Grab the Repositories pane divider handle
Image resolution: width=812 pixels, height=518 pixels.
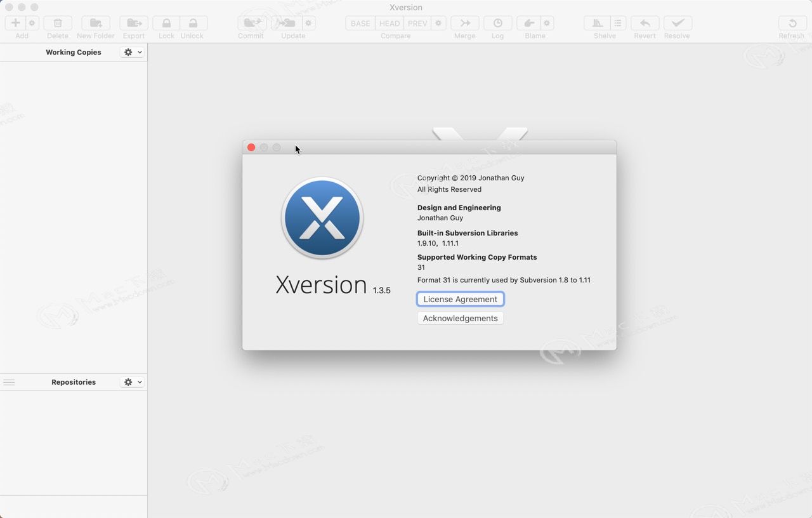point(9,382)
